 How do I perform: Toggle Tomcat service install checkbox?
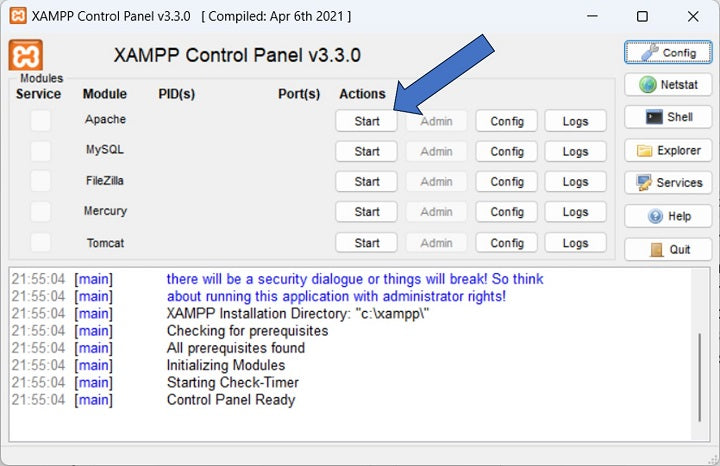point(40,242)
